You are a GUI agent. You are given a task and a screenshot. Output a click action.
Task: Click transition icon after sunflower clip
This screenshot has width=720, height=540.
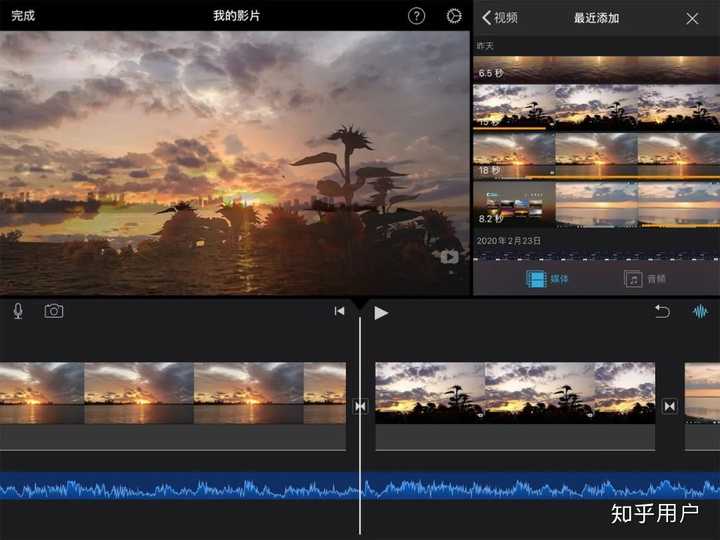(x=669, y=406)
